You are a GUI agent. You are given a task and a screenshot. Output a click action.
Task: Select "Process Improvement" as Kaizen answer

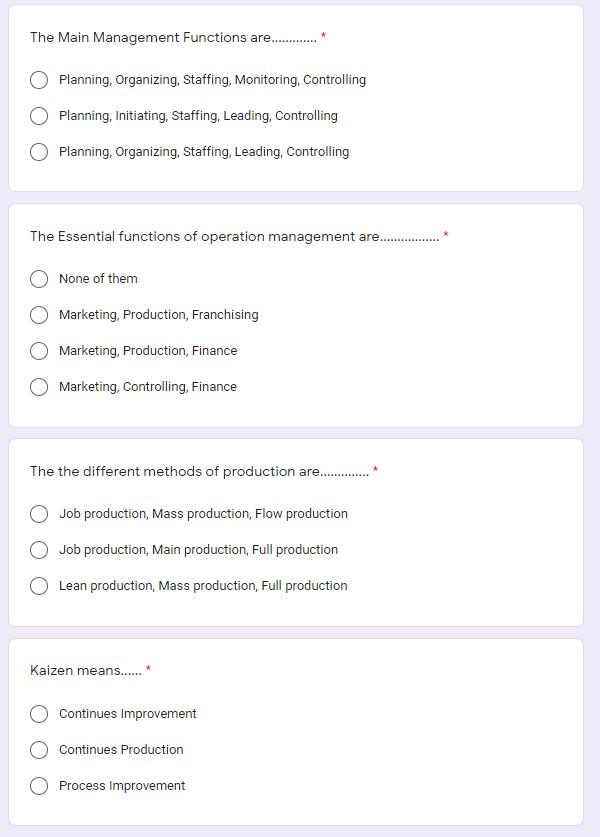pyautogui.click(x=38, y=785)
